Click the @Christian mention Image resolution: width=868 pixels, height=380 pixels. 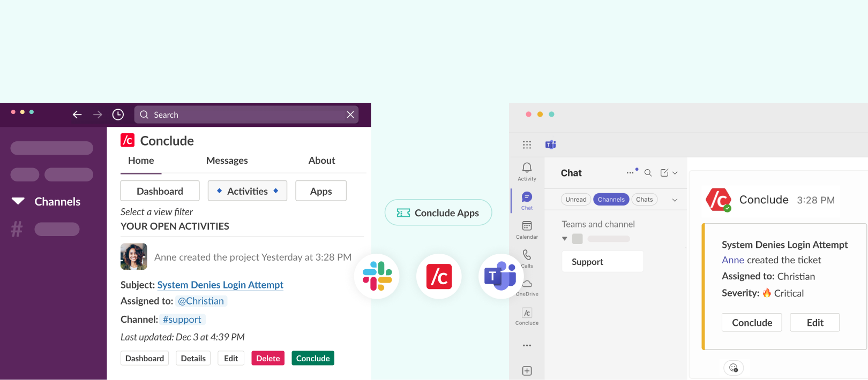tap(201, 301)
